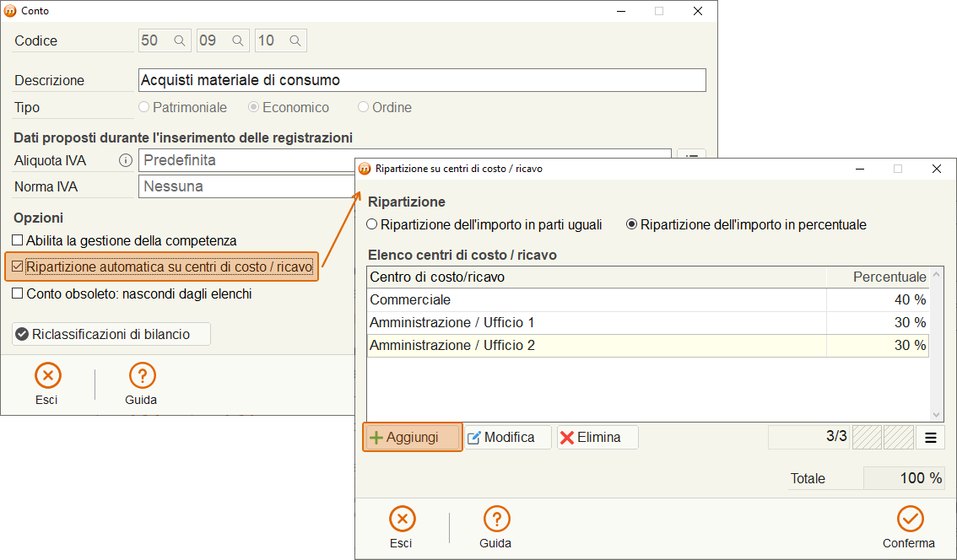Click the second hatched button beside 3/3
The width and height of the screenshot is (957, 560).
(899, 438)
